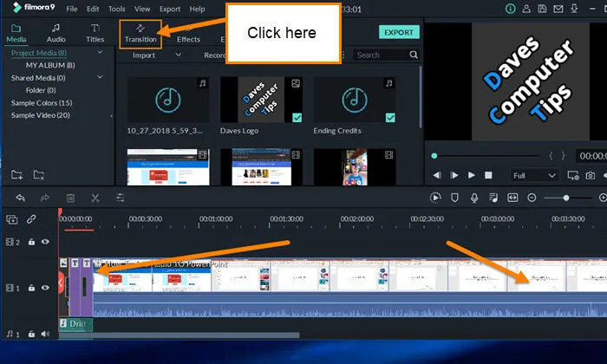The height and width of the screenshot is (364, 607).
Task: Open the File menu
Action: tap(72, 9)
